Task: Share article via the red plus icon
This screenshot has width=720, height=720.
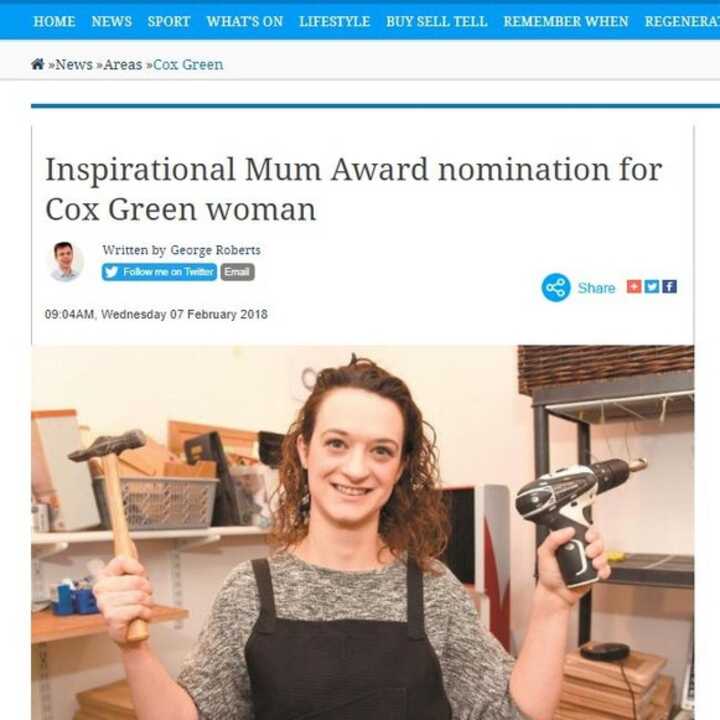Action: (634, 287)
